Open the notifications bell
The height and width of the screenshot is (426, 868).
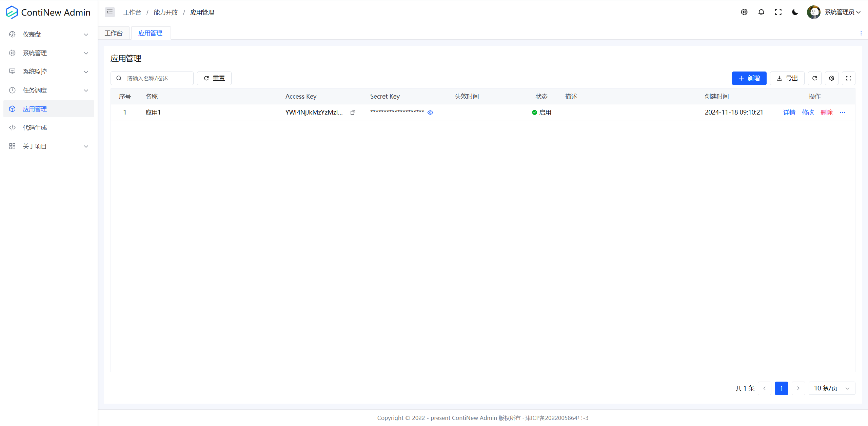(761, 12)
